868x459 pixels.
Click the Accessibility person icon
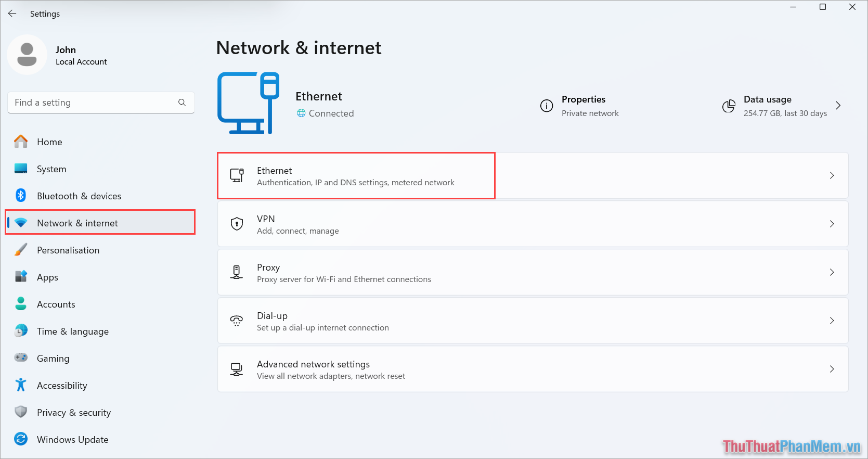(x=20, y=385)
